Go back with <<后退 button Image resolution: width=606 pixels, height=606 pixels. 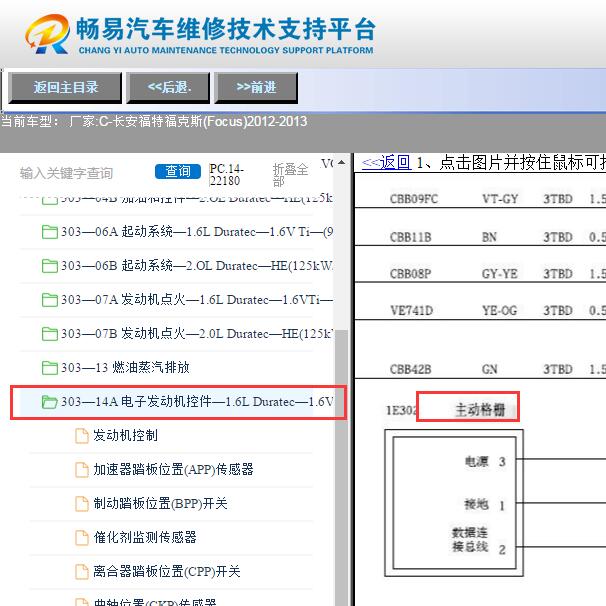(168, 87)
